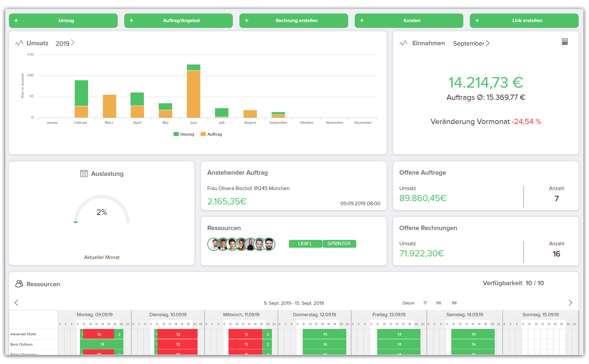Click the plus icon on the Umzug button
The width and height of the screenshot is (589, 364).
click(16, 20)
